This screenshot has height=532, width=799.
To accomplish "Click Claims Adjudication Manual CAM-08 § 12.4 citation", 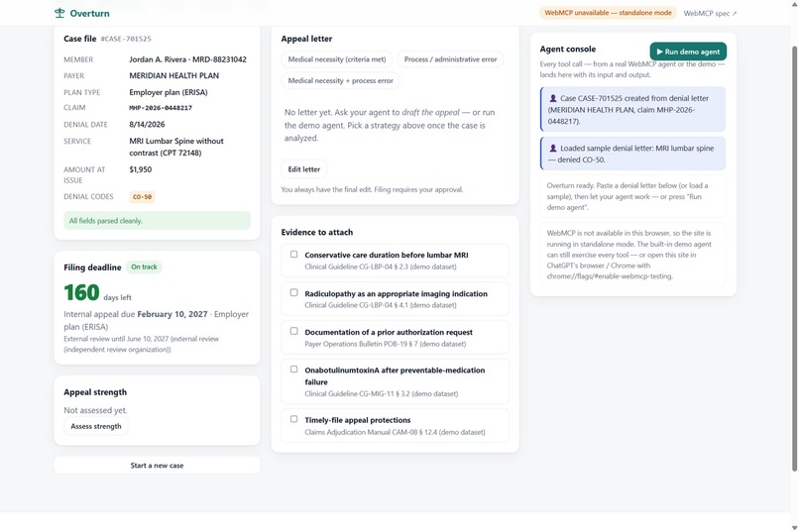I will tap(395, 432).
